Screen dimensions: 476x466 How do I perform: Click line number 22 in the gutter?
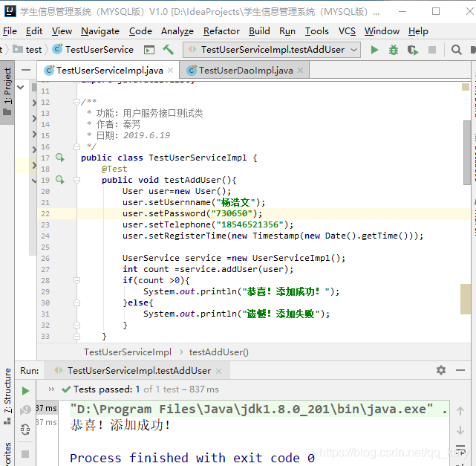(45, 213)
